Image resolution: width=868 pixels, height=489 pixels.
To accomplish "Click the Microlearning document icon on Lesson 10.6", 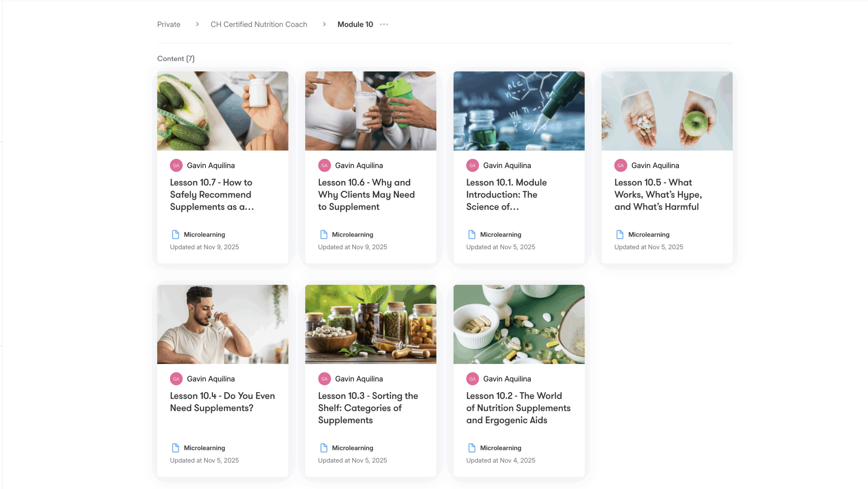I will click(x=323, y=234).
